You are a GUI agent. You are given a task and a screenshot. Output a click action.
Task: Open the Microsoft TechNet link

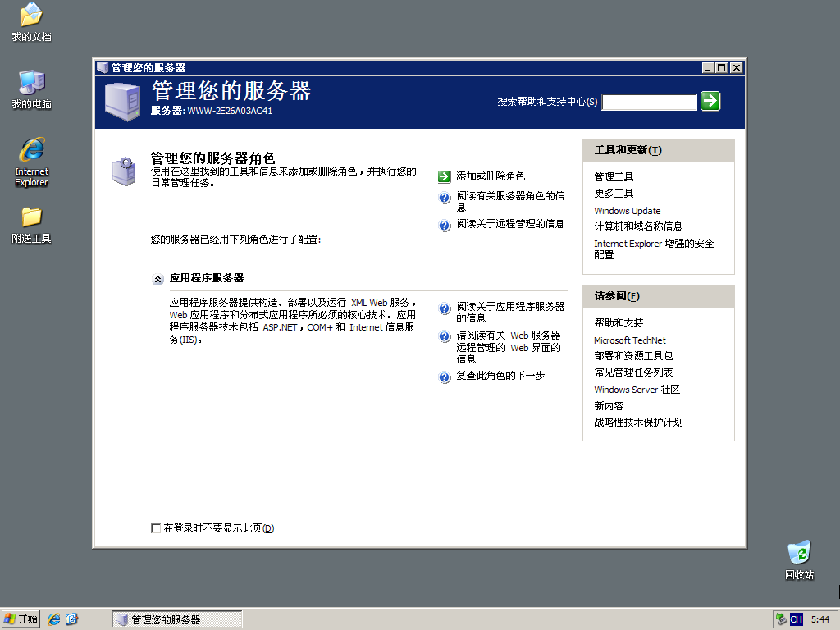629,340
